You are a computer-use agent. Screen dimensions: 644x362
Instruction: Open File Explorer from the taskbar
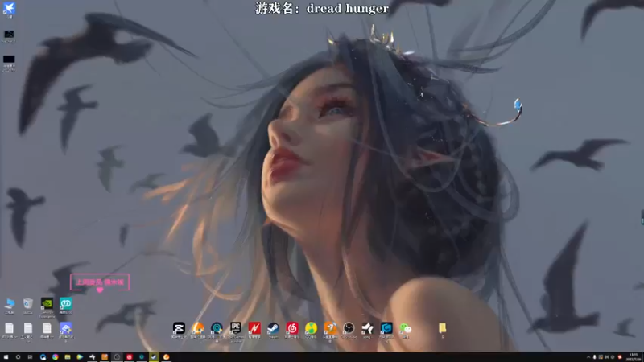(x=68, y=357)
